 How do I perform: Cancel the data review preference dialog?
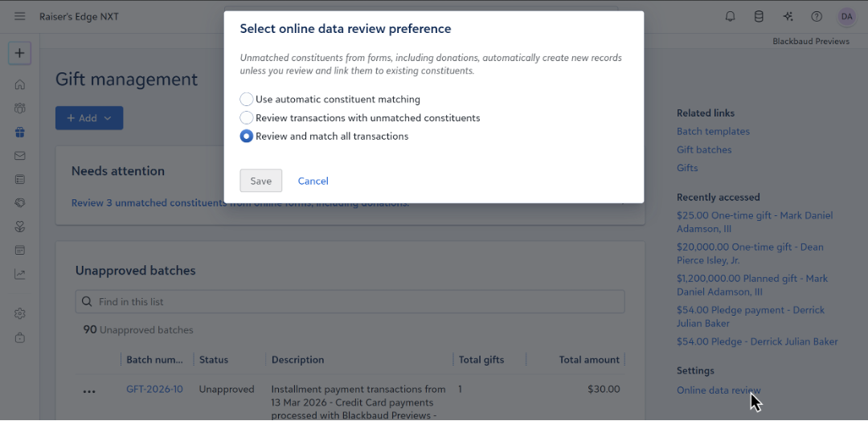coord(313,181)
